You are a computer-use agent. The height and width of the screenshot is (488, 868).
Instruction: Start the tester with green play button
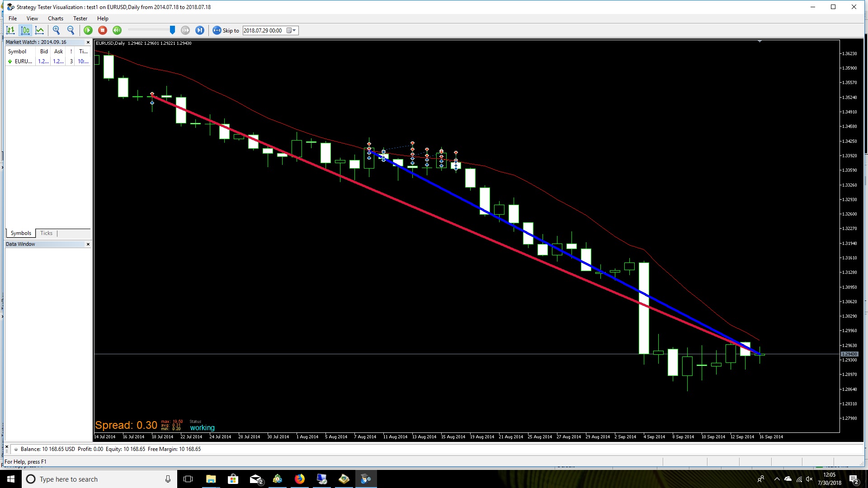88,30
